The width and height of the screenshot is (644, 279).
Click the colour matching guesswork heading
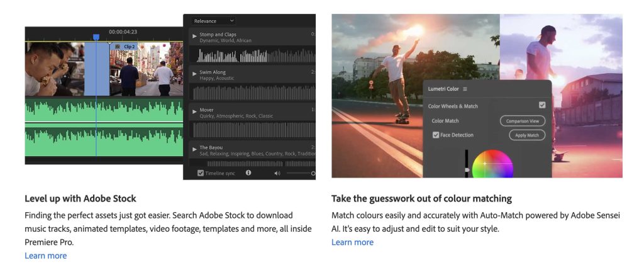pos(421,198)
